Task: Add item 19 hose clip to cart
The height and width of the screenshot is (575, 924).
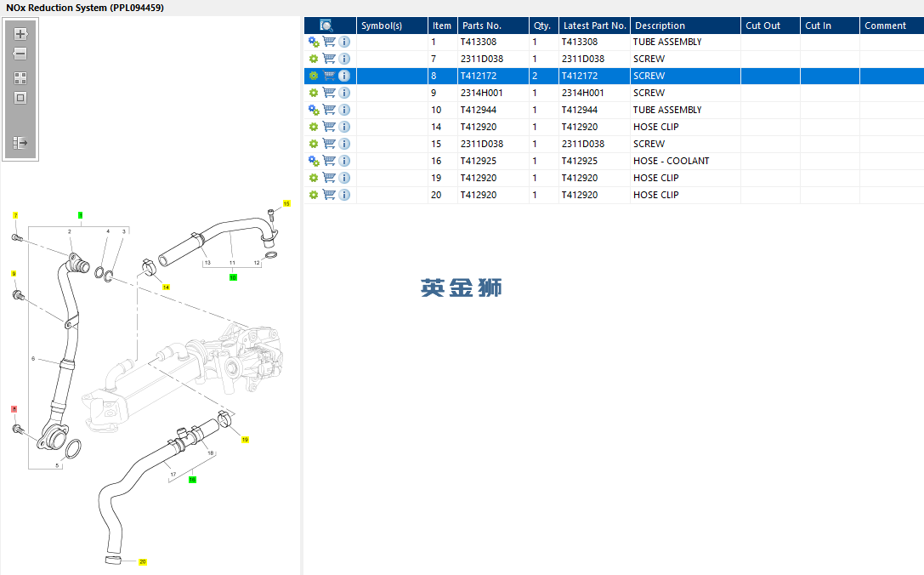Action: [329, 178]
